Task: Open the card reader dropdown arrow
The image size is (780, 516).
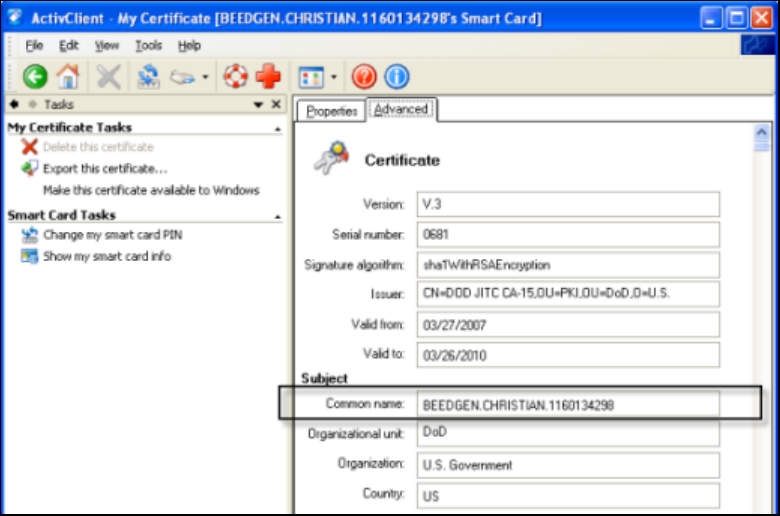Action: click(205, 77)
